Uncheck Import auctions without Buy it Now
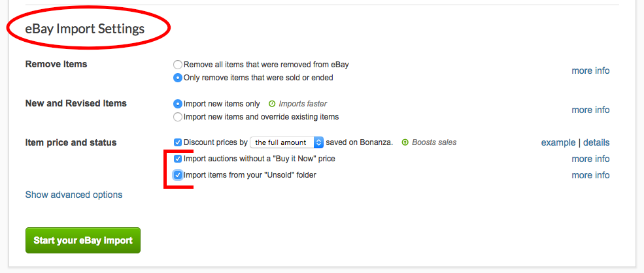This screenshot has height=273, width=644. [178, 159]
